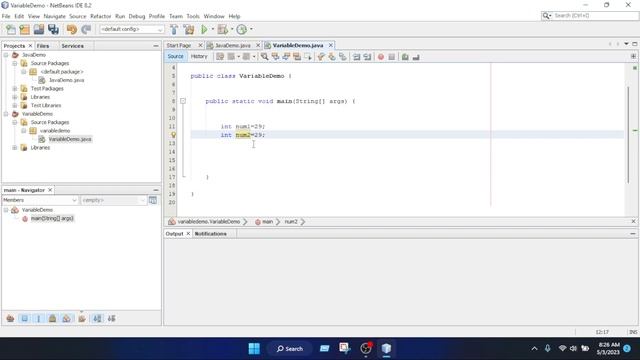This screenshot has height=360, width=640.
Task: Toggle Show Static Members filter in Navigator
Action: 39,318
